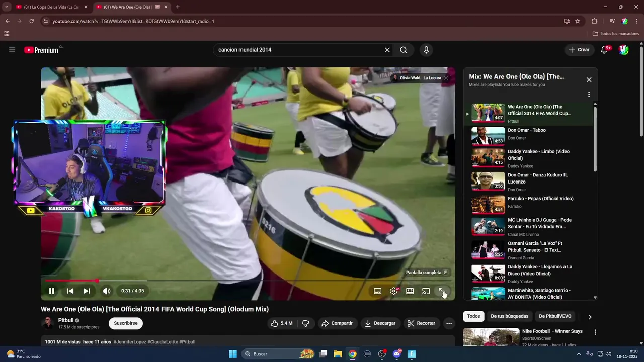The height and width of the screenshot is (362, 644).
Task: Click hashtag #JenniferLopez
Action: click(x=130, y=342)
